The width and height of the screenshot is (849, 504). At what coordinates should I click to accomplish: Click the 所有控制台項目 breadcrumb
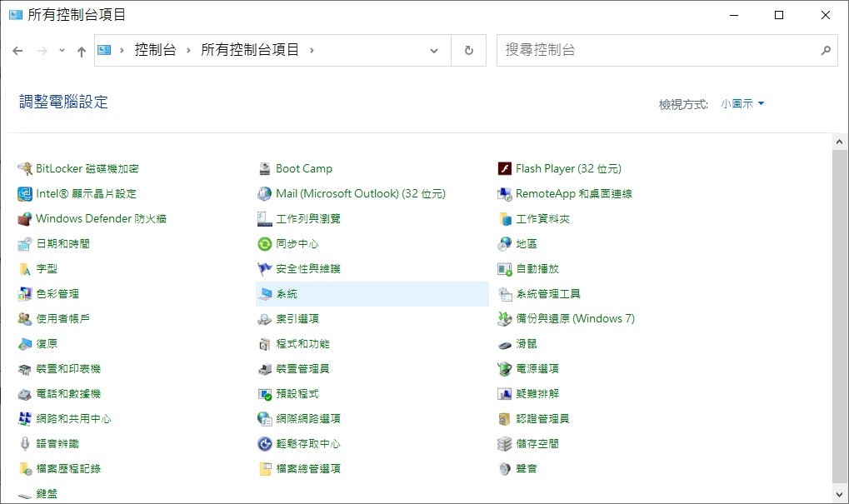point(250,50)
